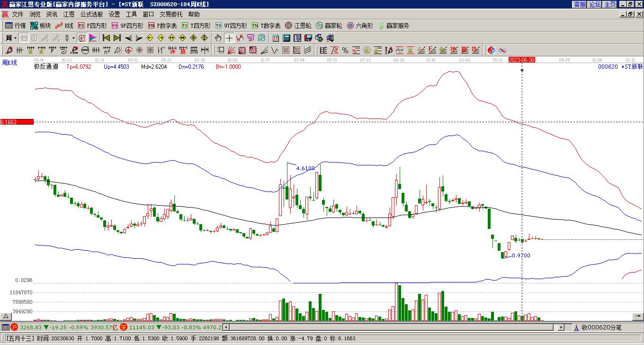644x345 pixels.
Task: Open the P四方形 chart
Action: point(92,26)
